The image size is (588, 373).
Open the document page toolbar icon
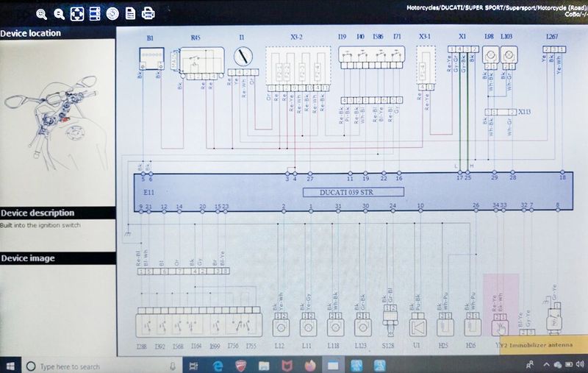(x=130, y=13)
